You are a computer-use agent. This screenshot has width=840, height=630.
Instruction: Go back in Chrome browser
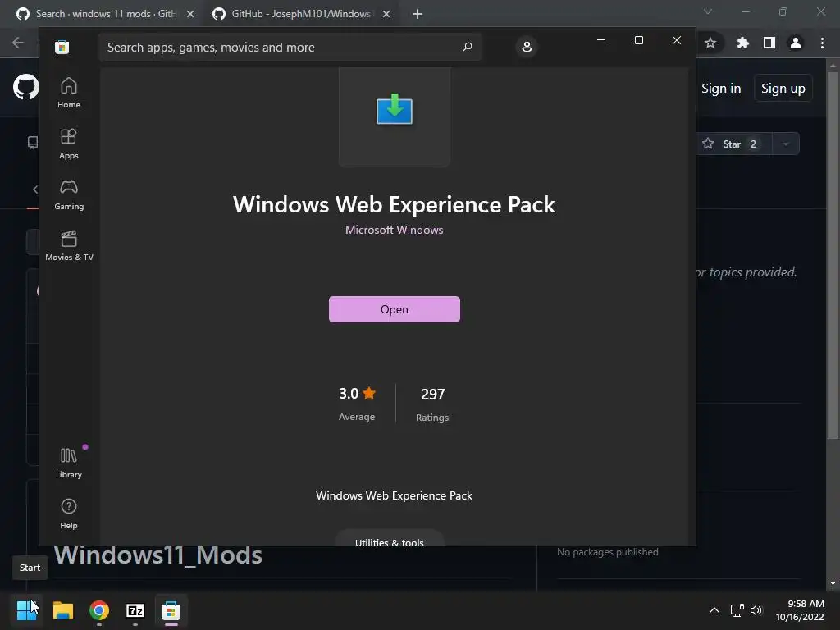pyautogui.click(x=18, y=43)
